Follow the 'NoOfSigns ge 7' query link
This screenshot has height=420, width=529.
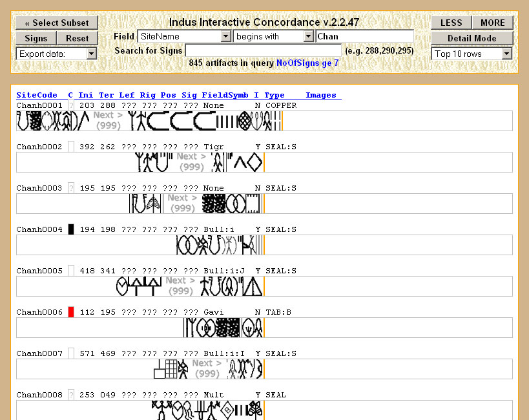click(307, 63)
